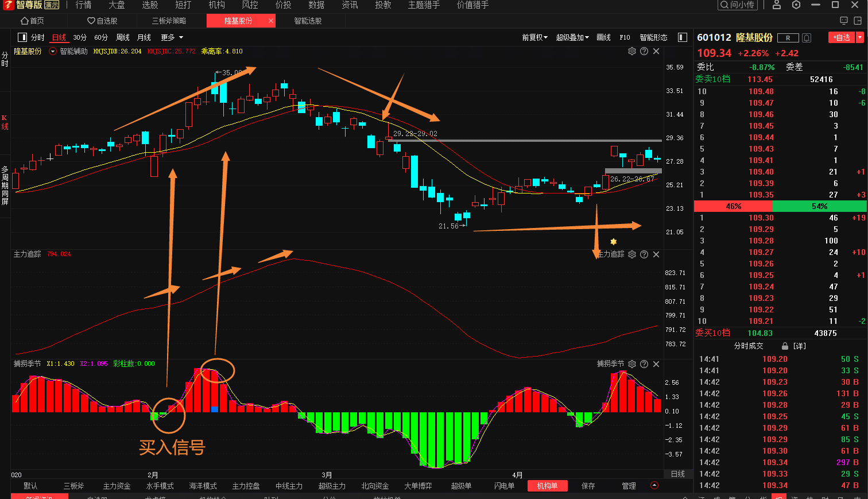Click the star marker on the K-line chart
This screenshot has height=499, width=868.
pyautogui.click(x=614, y=242)
